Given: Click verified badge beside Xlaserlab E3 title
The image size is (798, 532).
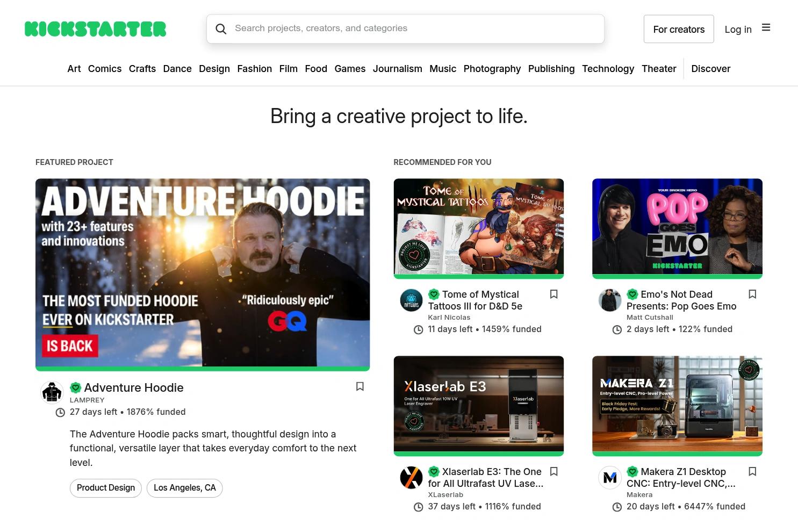Looking at the screenshot, I should (434, 471).
